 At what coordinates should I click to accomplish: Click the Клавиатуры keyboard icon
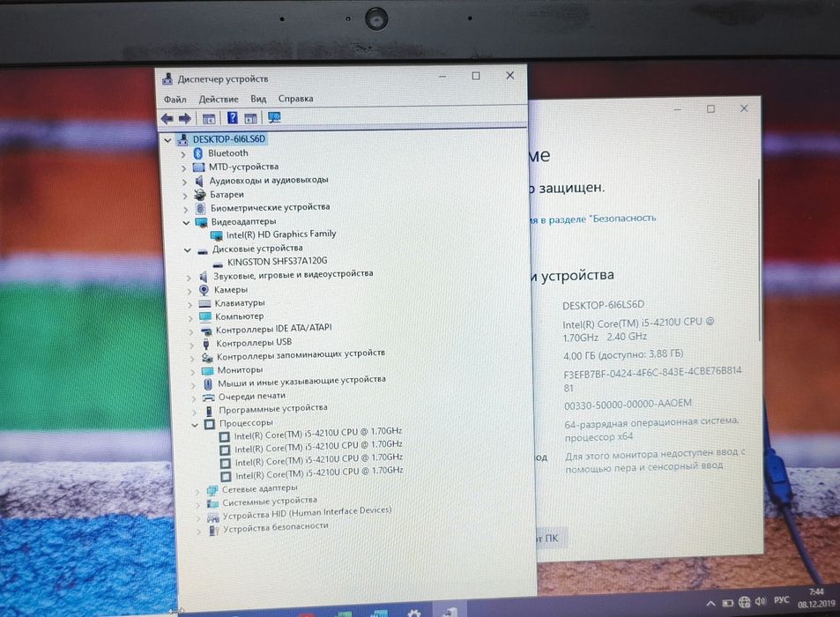click(204, 304)
